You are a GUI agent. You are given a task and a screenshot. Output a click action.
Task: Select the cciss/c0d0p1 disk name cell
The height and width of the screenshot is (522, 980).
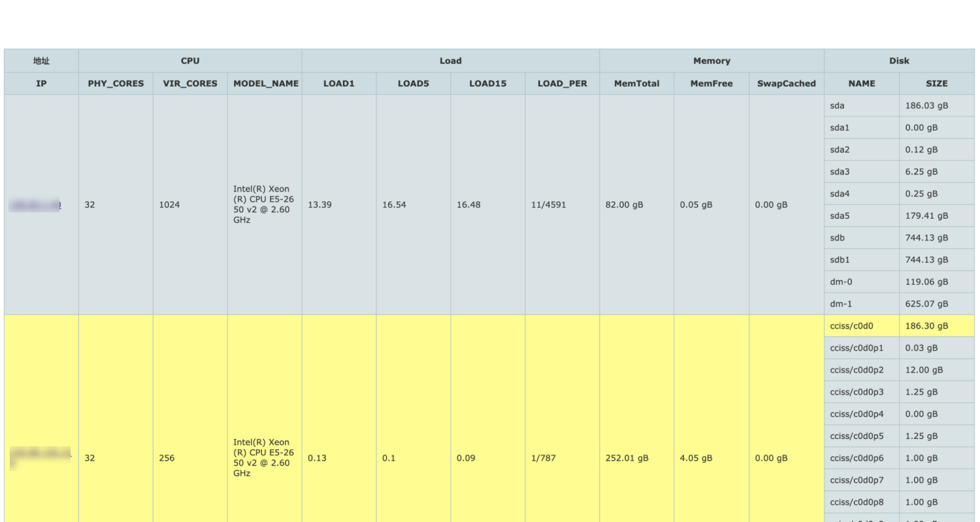[x=862, y=348]
